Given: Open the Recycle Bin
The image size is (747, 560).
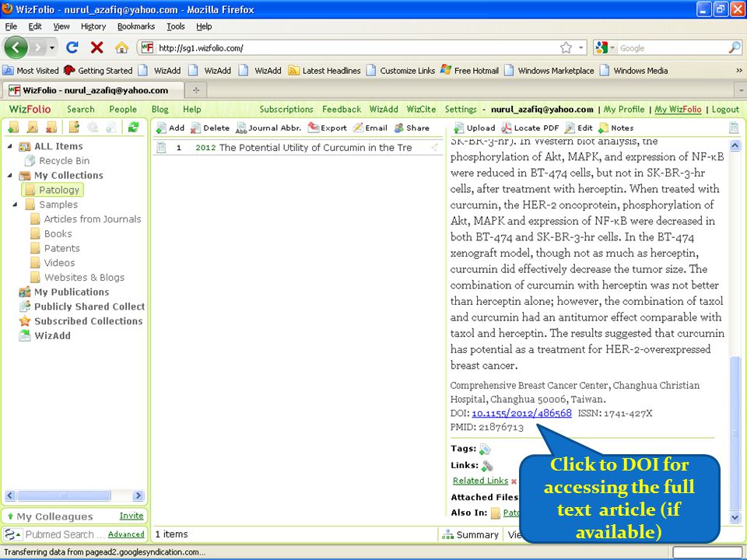Looking at the screenshot, I should coord(57,160).
